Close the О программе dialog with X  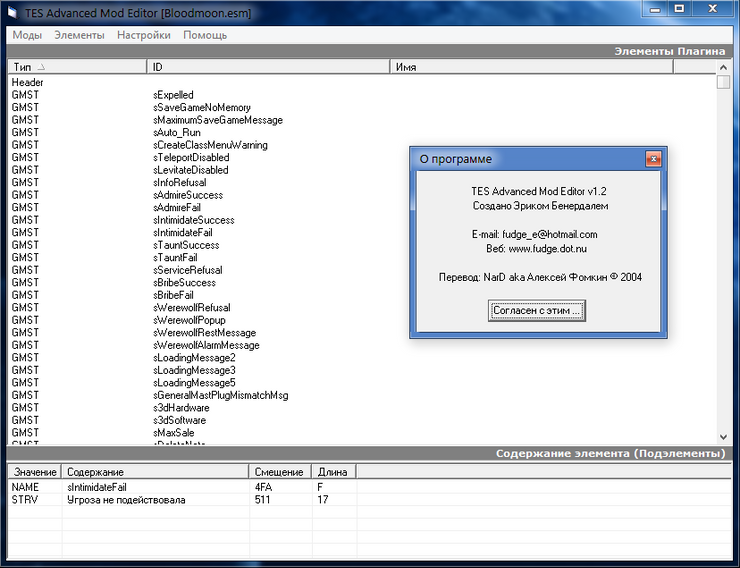tap(652, 158)
